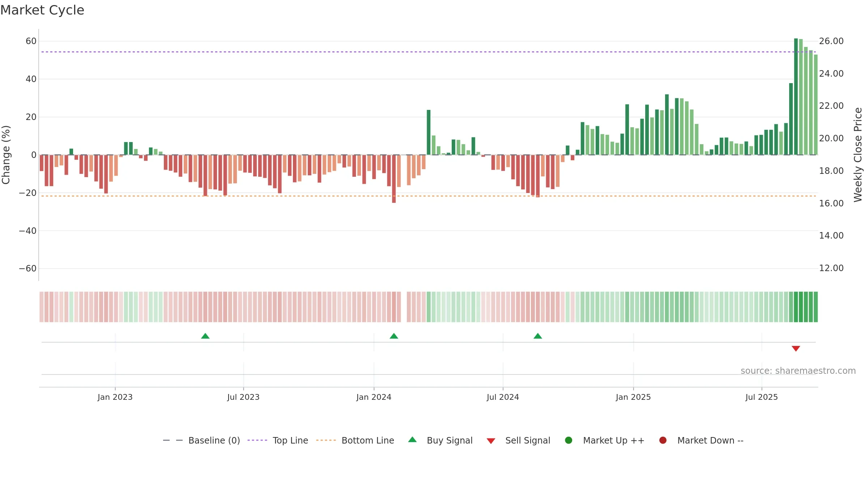This screenshot has width=868, height=488.
Task: Click the Weekly Close Price axis title
Action: (858, 155)
